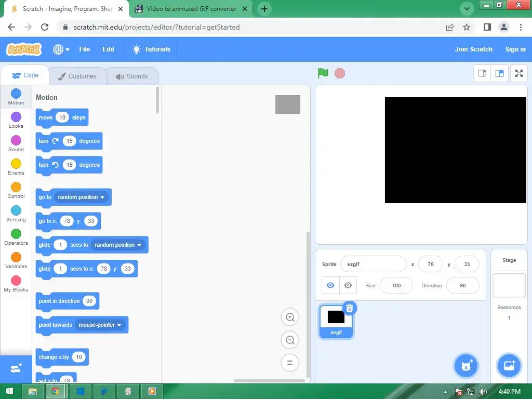Go back to previous page
Image resolution: width=532 pixels, height=399 pixels.
(11, 27)
